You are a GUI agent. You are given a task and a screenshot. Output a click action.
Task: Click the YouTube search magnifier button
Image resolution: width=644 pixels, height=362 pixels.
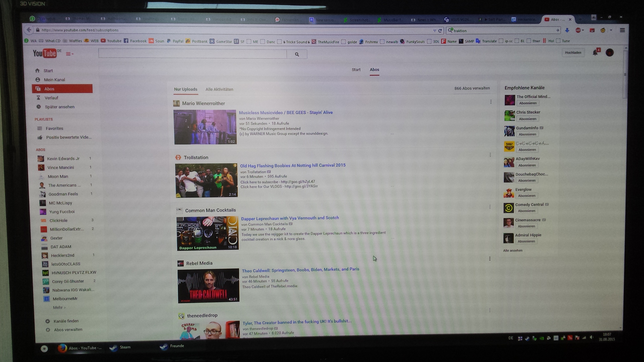point(297,54)
